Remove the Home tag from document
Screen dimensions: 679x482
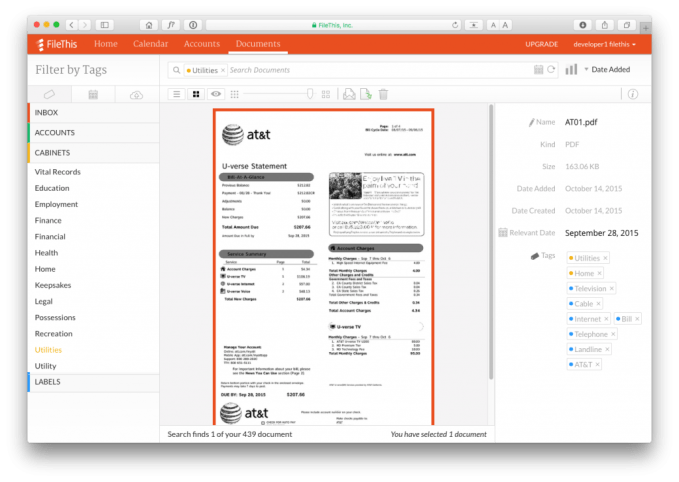click(599, 273)
